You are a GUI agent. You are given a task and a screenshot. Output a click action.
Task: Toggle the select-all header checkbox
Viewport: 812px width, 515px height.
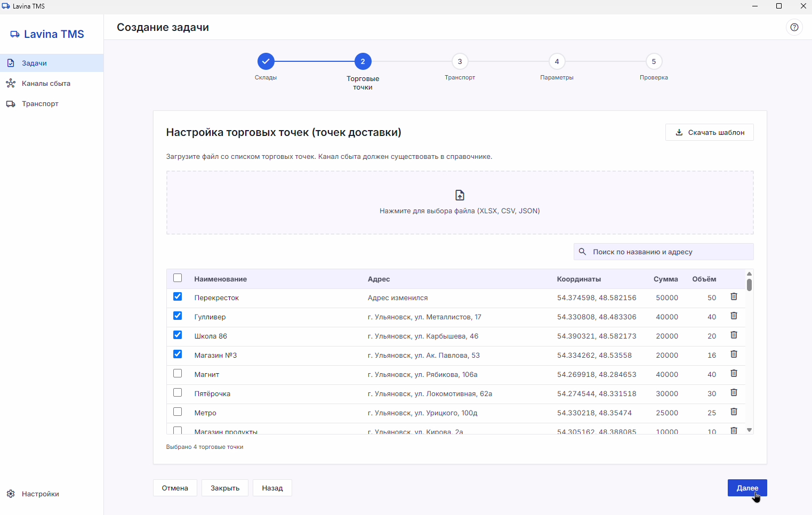tap(178, 278)
